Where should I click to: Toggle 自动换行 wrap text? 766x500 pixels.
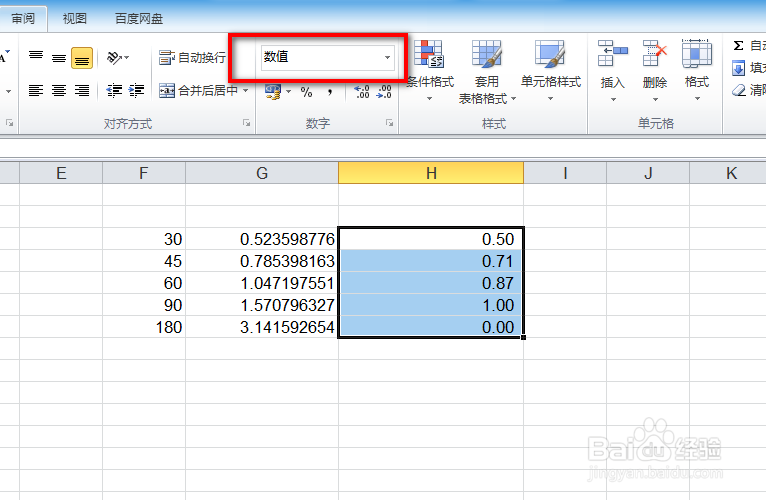(x=192, y=58)
